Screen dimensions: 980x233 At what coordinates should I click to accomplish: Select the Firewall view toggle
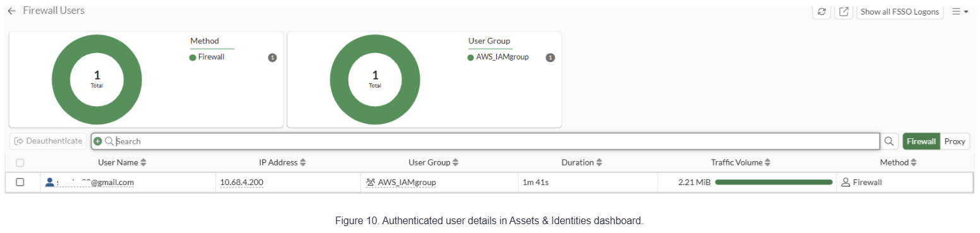pyautogui.click(x=921, y=141)
